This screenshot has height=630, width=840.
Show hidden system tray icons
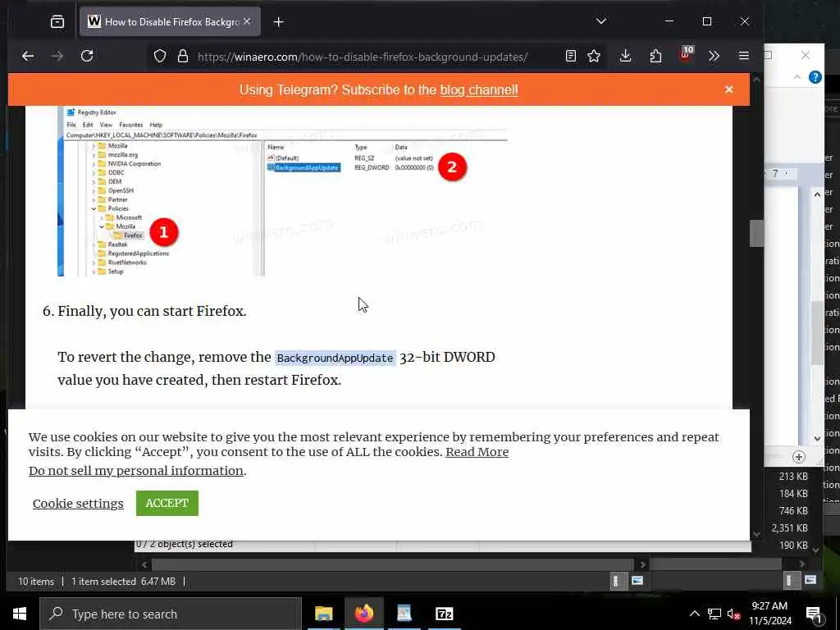[x=694, y=614]
